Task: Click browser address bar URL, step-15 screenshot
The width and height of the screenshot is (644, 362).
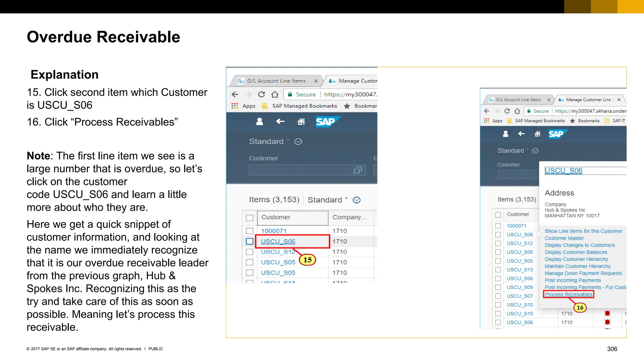Action: coord(351,94)
